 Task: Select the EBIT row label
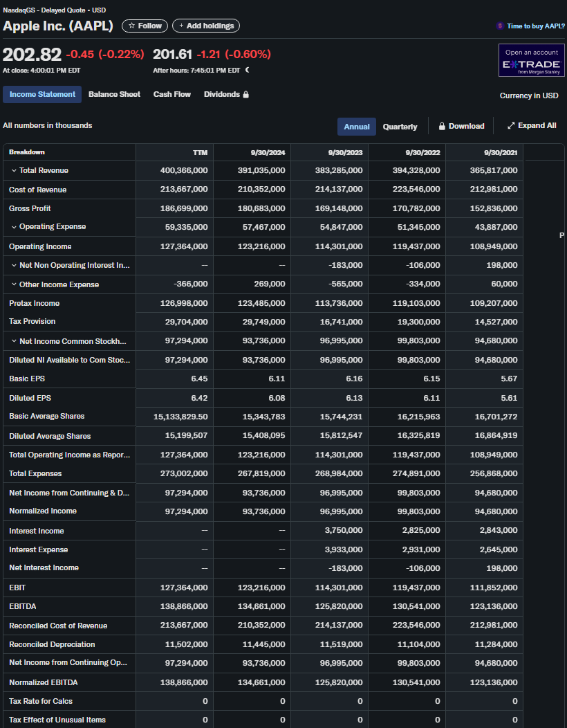click(x=17, y=588)
